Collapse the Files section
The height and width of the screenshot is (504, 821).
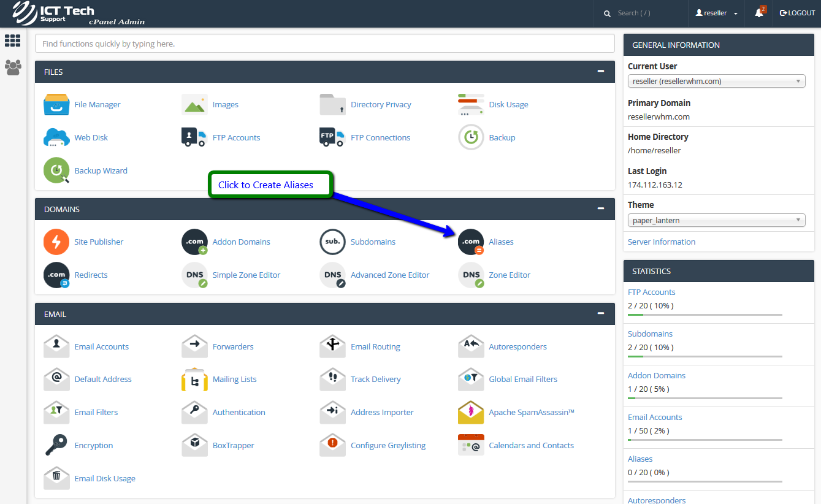pyautogui.click(x=601, y=71)
